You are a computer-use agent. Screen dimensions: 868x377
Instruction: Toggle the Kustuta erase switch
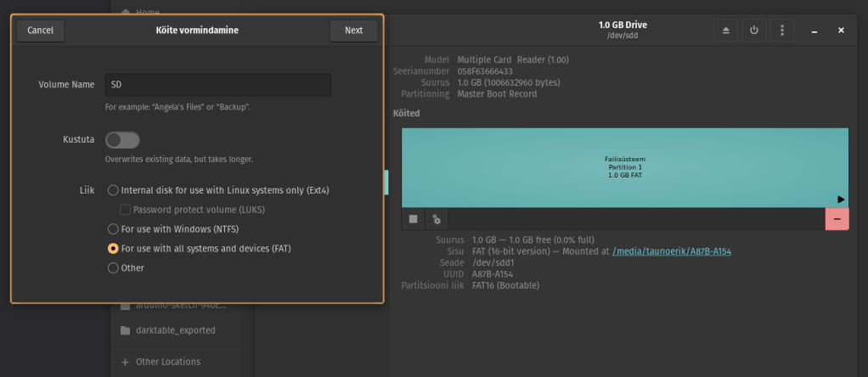click(122, 140)
